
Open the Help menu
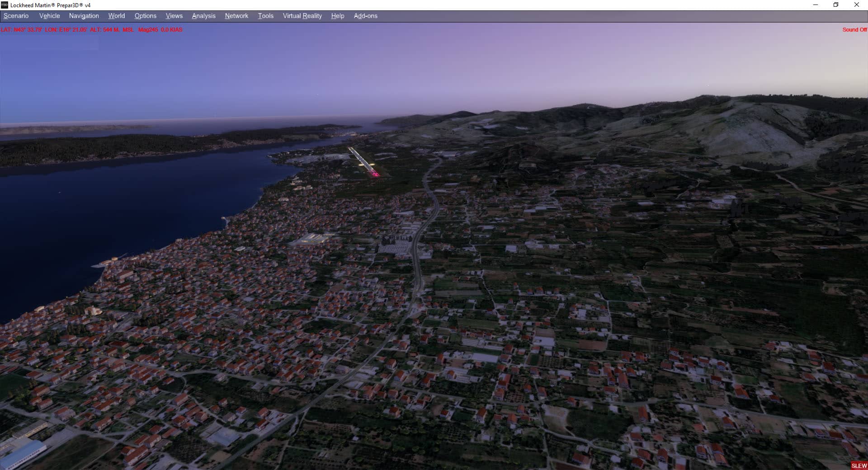337,16
